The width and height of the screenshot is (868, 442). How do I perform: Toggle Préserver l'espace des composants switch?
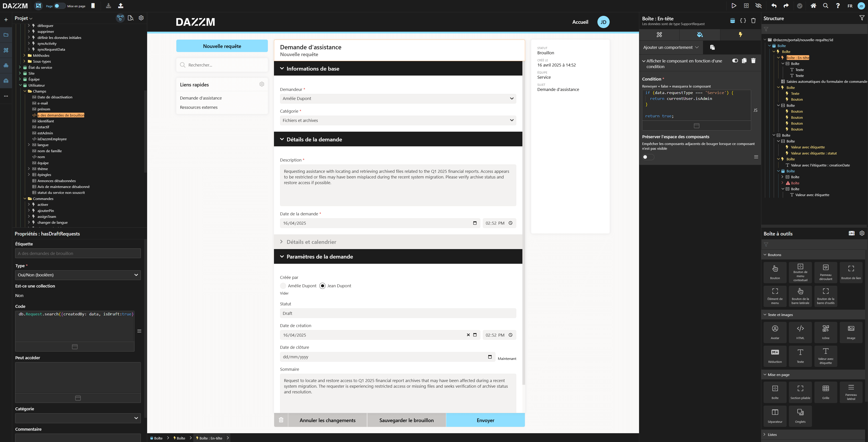click(648, 157)
